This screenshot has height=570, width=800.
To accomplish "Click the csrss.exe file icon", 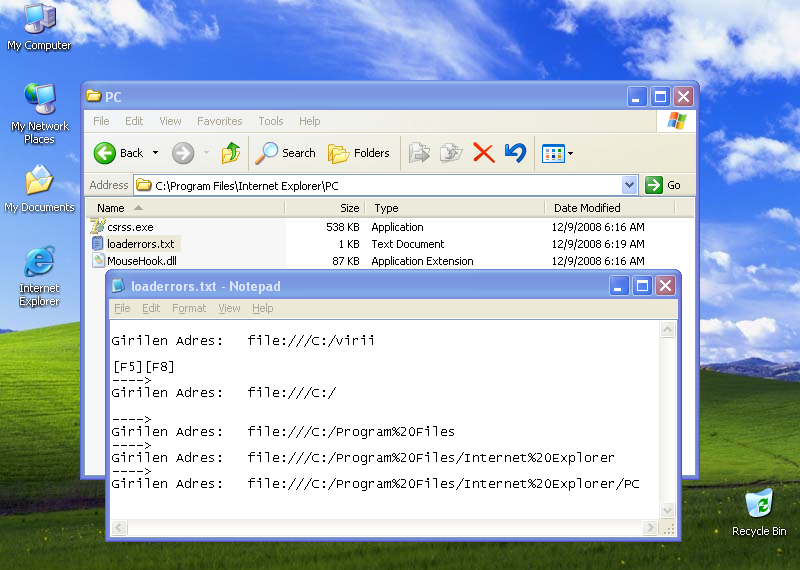I will 97,226.
